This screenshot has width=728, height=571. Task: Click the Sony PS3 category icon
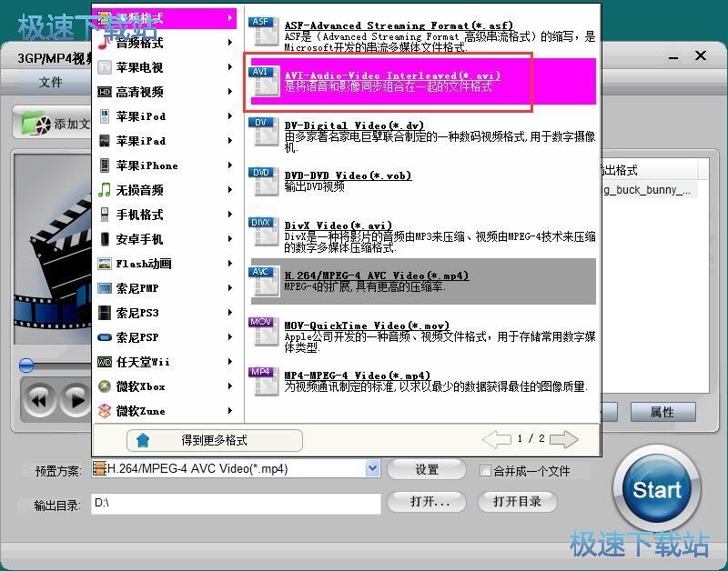105,313
